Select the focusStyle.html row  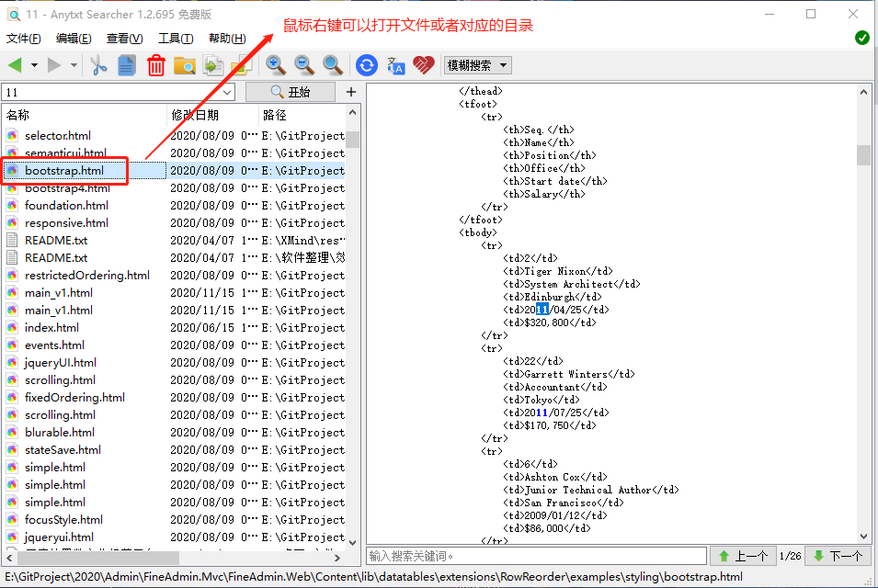[x=174, y=520]
